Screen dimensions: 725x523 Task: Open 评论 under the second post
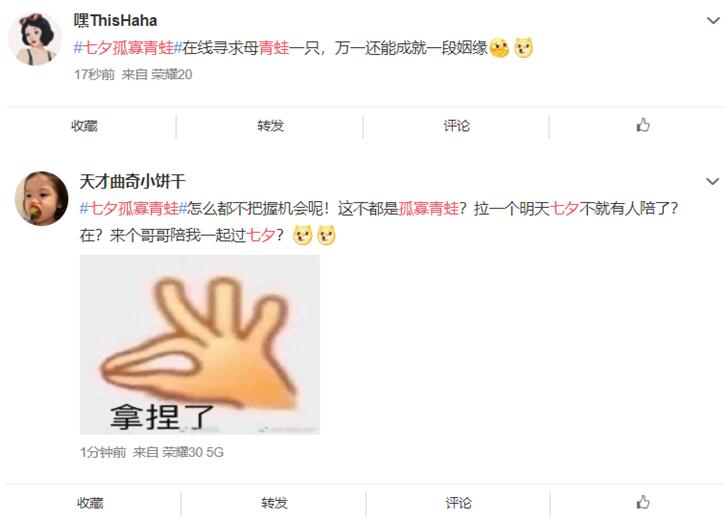458,503
